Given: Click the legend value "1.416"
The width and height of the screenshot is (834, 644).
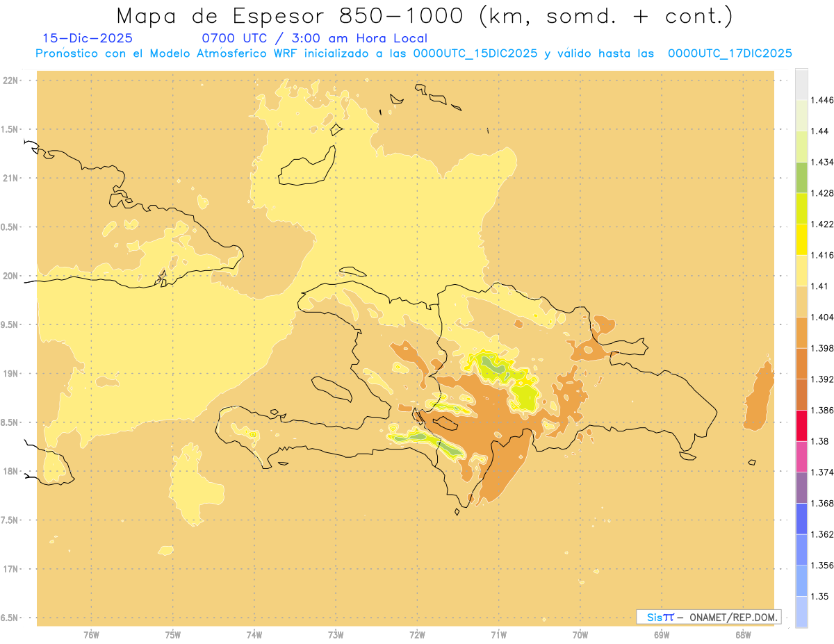Looking at the screenshot, I should (x=822, y=255).
